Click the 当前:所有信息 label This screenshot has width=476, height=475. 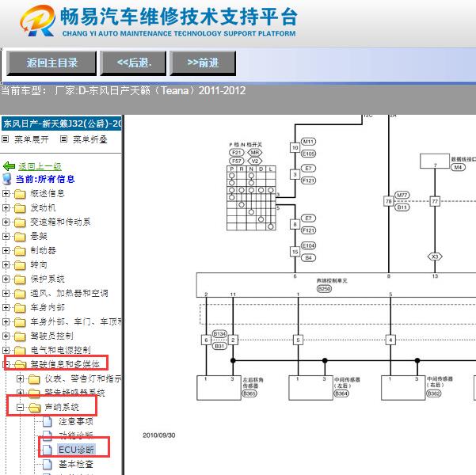tap(45, 179)
